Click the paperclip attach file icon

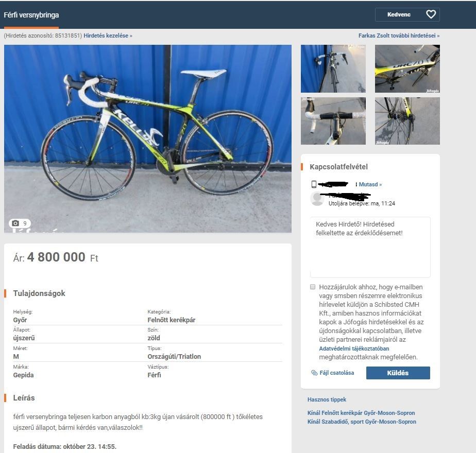point(314,373)
